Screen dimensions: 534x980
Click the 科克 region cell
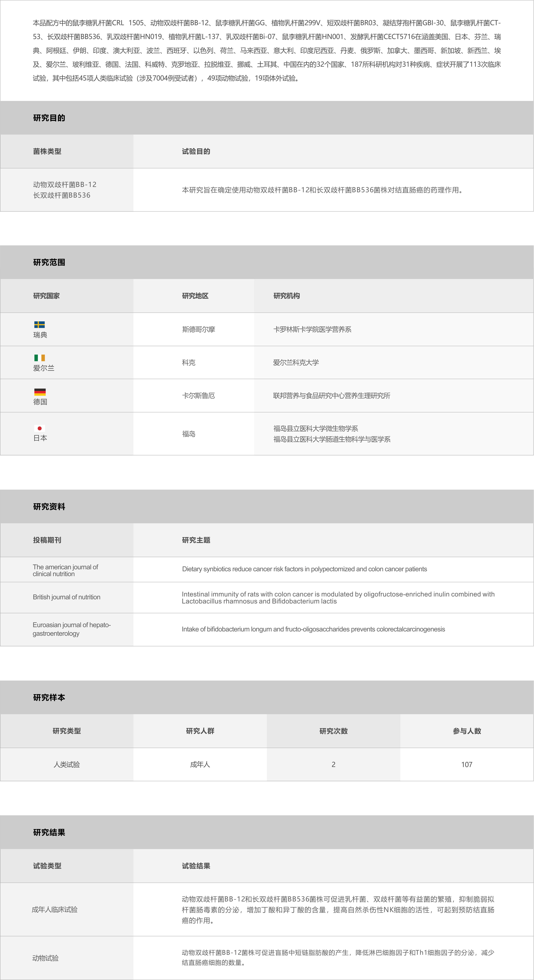(x=189, y=363)
